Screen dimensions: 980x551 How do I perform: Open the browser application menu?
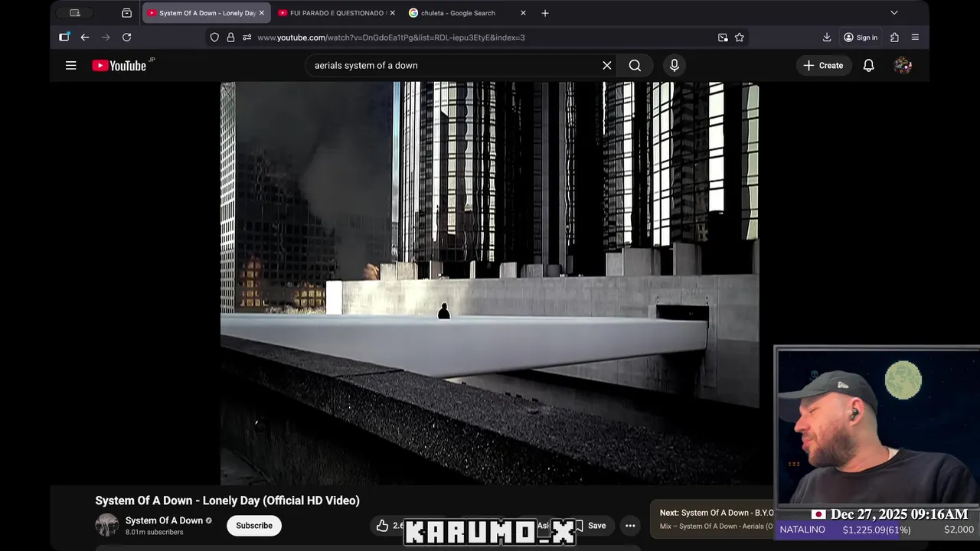pyautogui.click(x=915, y=37)
